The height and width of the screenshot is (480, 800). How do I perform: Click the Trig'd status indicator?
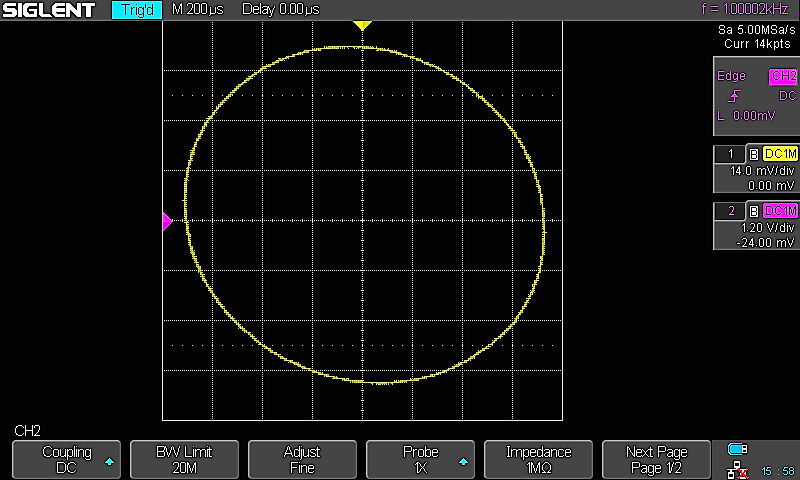[136, 10]
